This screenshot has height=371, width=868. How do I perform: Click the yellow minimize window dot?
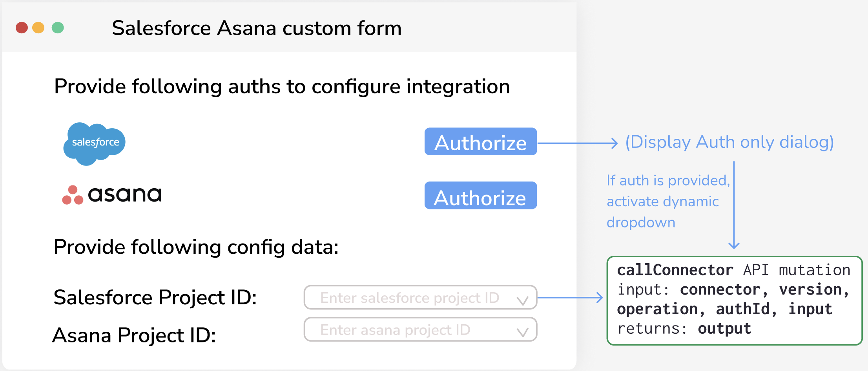(x=38, y=28)
